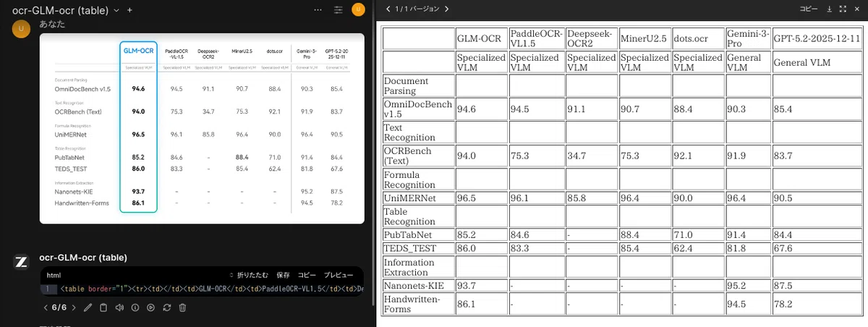Click the 'TEDS_TEST' row label in preview

418,248
